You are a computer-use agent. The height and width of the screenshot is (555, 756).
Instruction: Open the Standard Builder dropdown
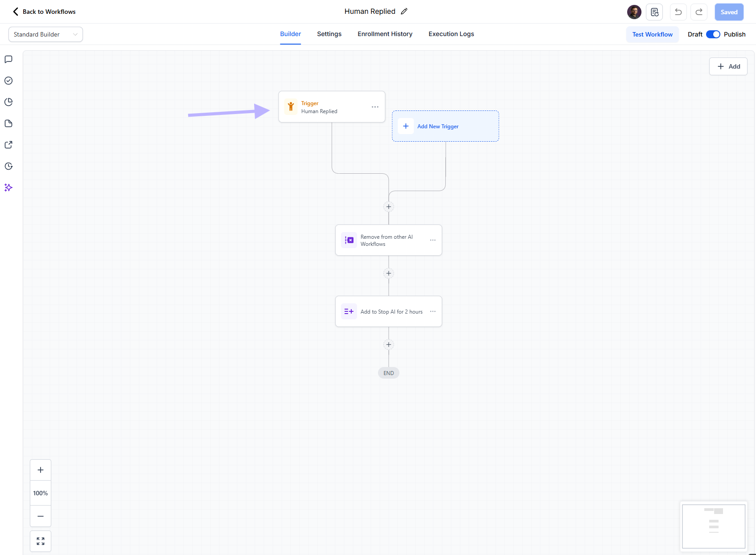click(45, 34)
